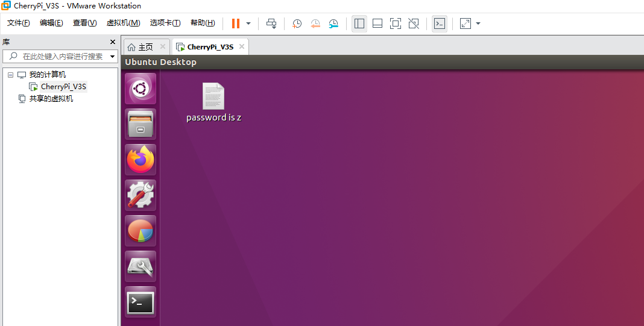
Task: Toggle the library sidebar view
Action: 359,24
